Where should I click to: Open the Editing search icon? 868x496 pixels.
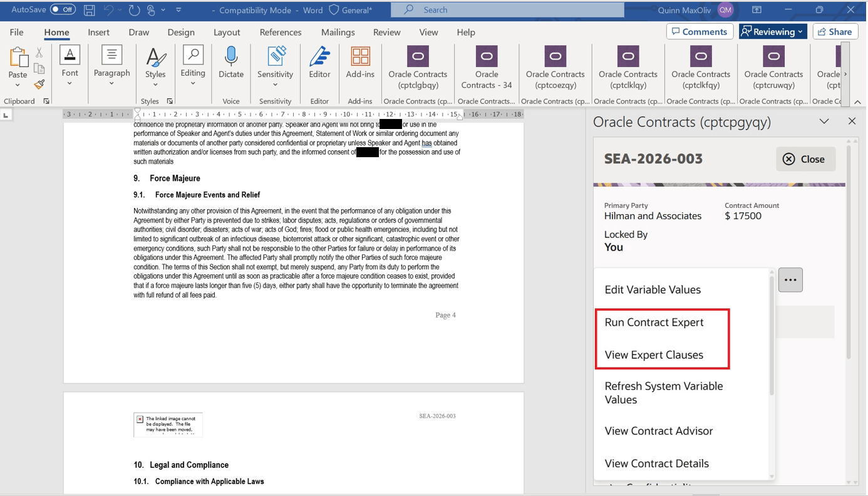193,54
